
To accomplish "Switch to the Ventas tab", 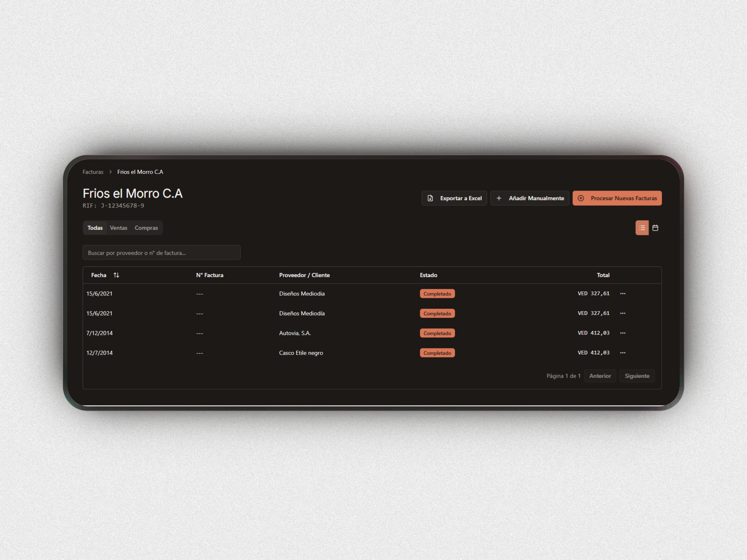I will (118, 228).
